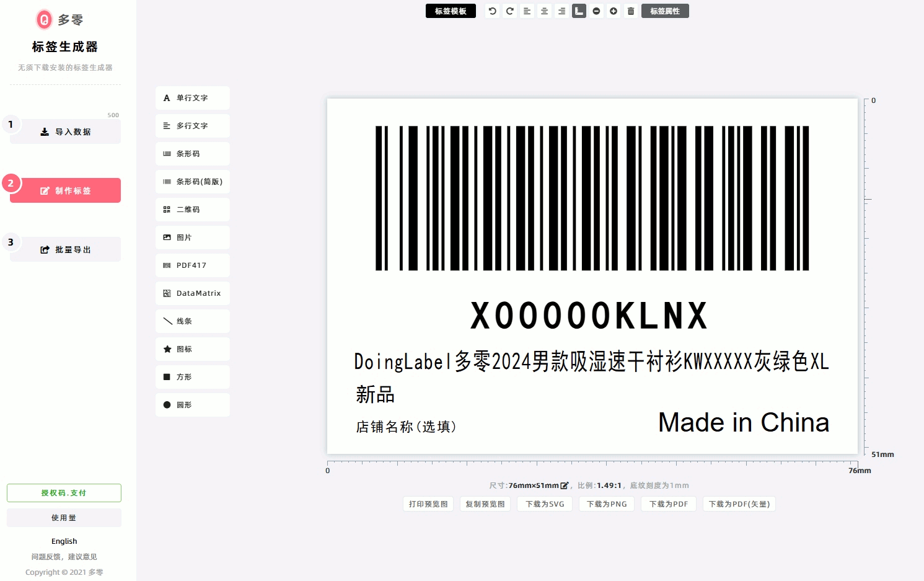Click the undo icon in top toolbar
The height and width of the screenshot is (581, 924).
coord(492,11)
